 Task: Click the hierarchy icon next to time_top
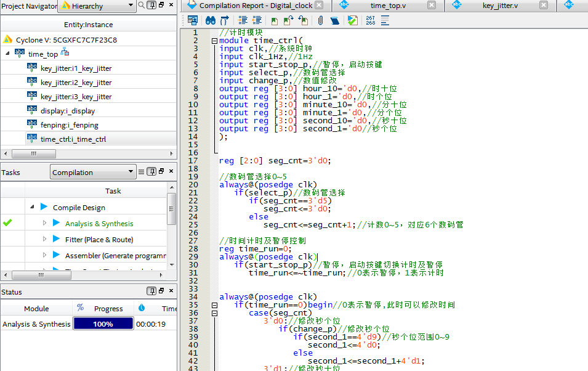tap(65, 53)
